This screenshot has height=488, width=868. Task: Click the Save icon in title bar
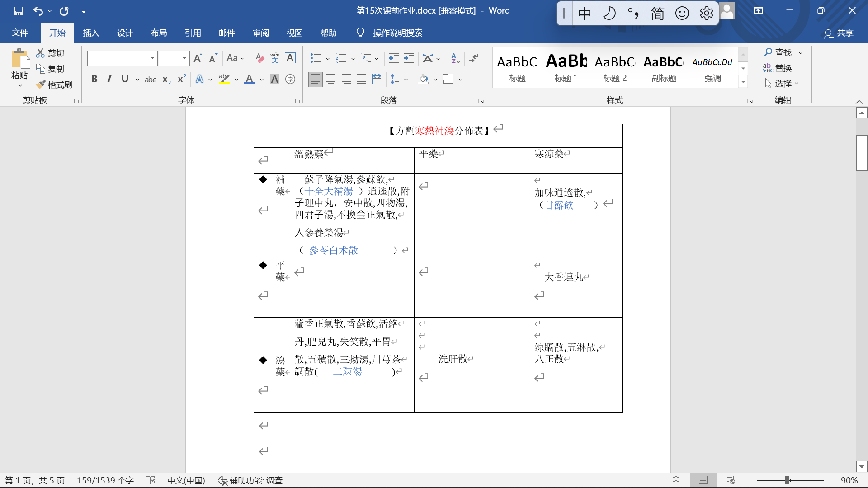tap(19, 11)
